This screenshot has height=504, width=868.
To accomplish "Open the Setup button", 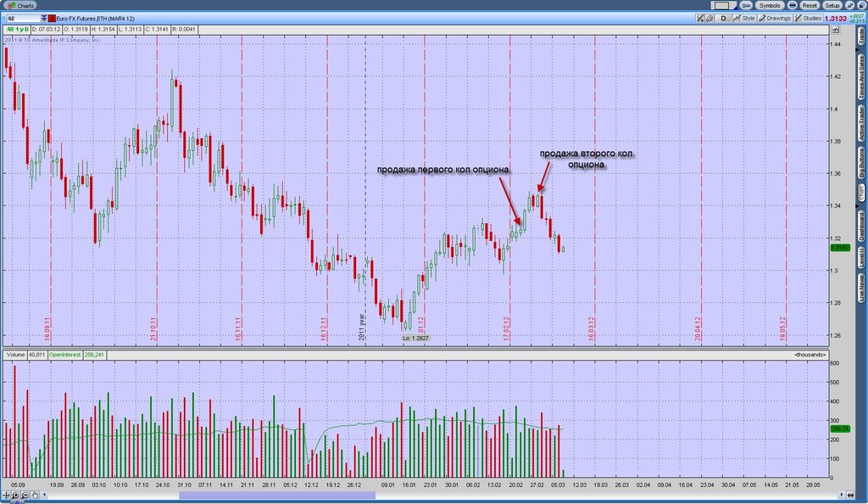I will (832, 6).
